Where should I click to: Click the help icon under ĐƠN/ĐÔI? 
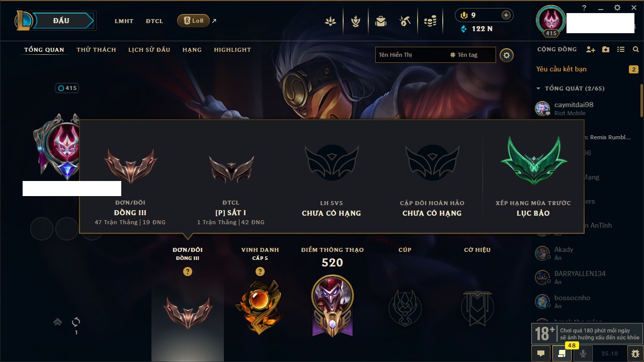tap(188, 271)
